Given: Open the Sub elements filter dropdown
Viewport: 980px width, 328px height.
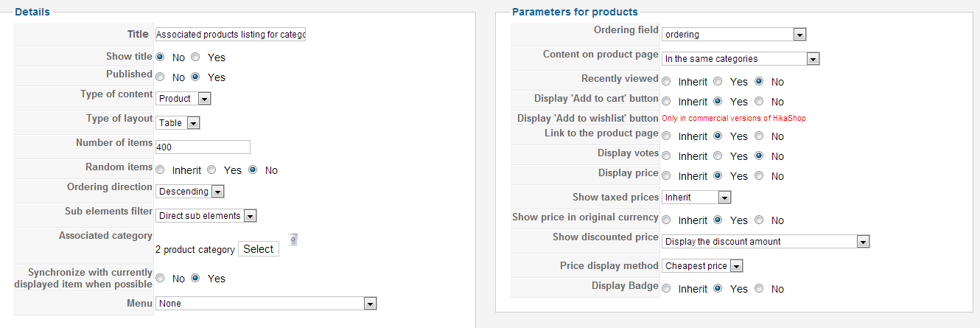Looking at the screenshot, I should pos(206,215).
